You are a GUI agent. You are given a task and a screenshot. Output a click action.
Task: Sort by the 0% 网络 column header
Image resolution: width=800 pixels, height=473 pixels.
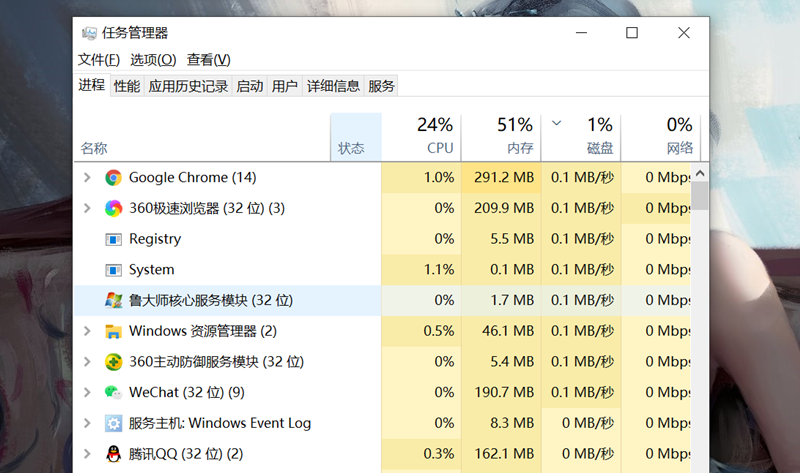(661, 137)
